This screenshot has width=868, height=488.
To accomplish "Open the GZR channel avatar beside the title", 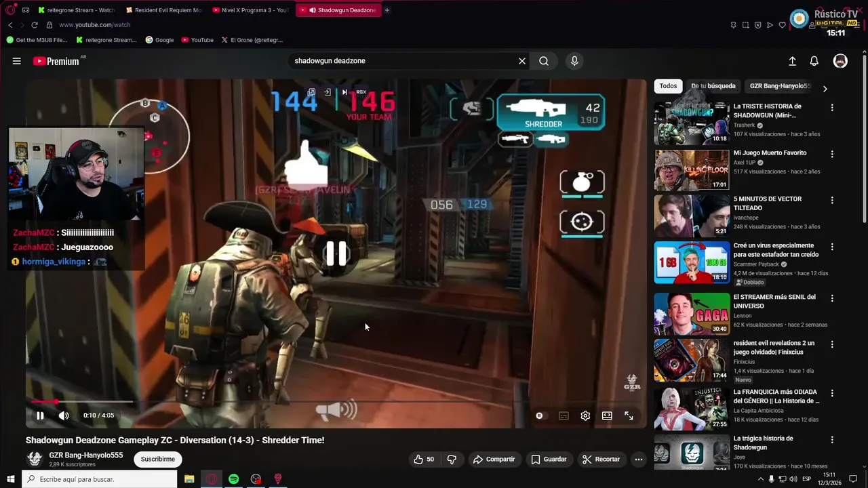I will (35, 459).
